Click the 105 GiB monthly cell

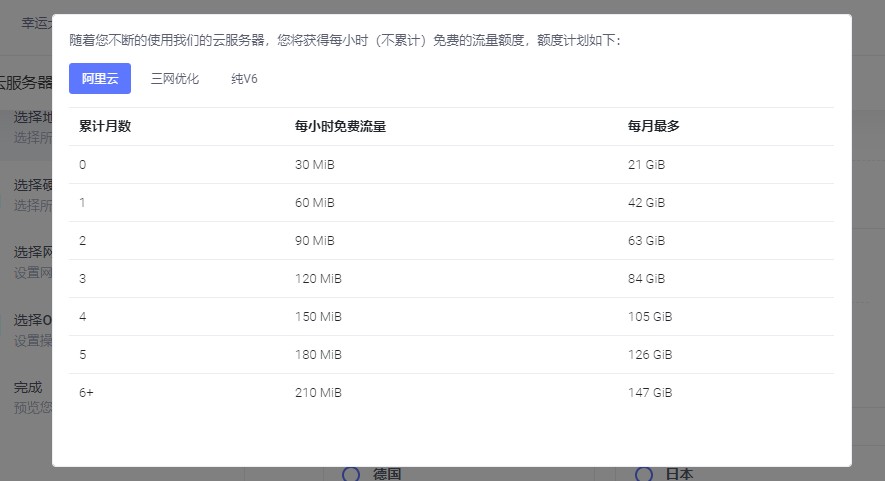(650, 317)
